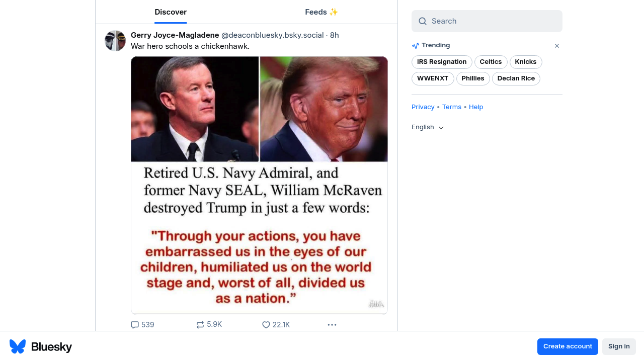Open the IRS Resignation trending topic
This screenshot has width=644, height=362.
click(442, 62)
